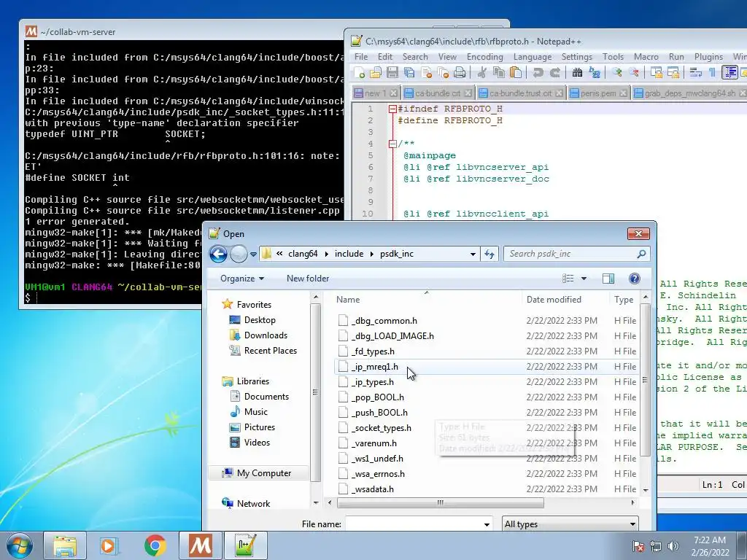Open Google Chrome from the taskbar
Viewport: 747px width, 560px height.
[x=155, y=545]
